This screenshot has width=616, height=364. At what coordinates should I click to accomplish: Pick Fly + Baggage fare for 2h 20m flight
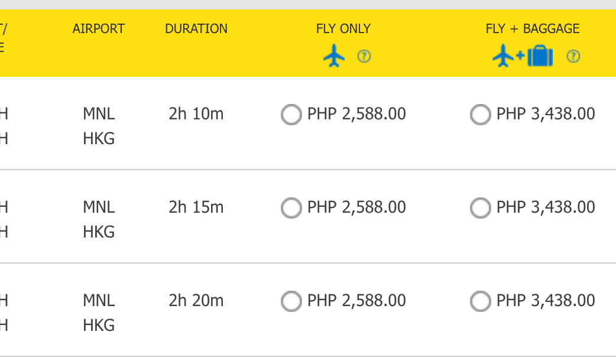(480, 301)
